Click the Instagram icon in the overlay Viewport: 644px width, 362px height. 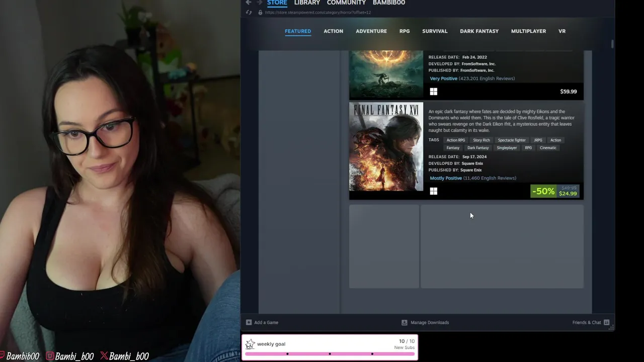(50, 356)
